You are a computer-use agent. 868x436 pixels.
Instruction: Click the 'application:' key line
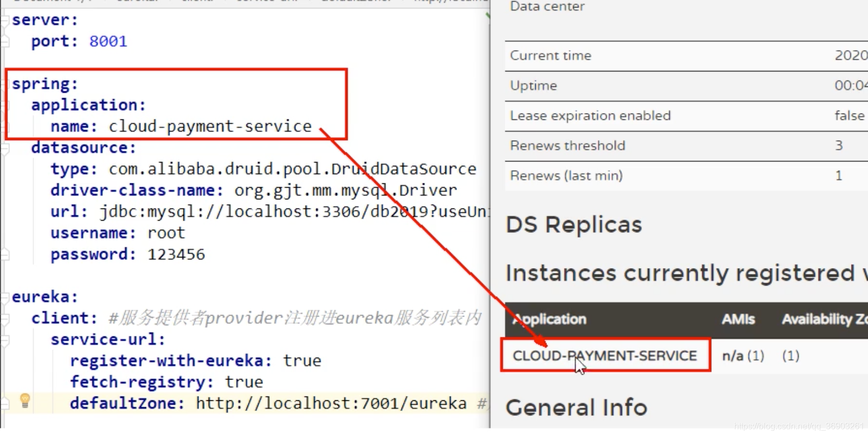(x=89, y=105)
